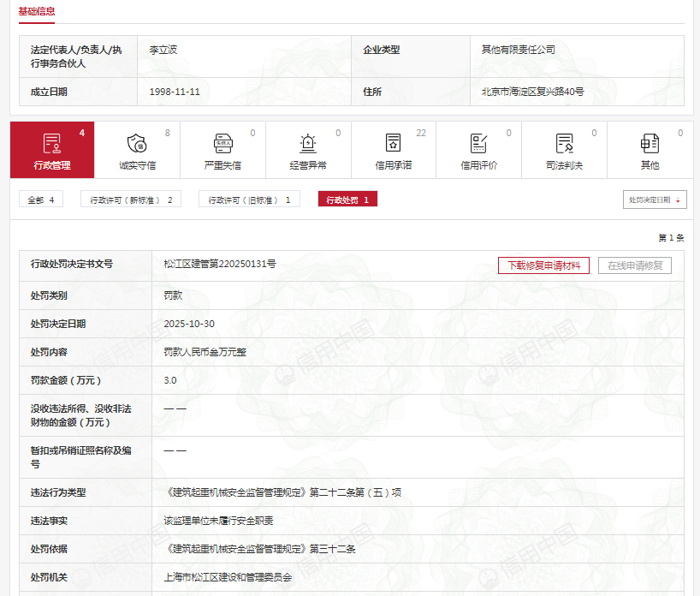The image size is (700, 596).
Task: Switch to 行政许可(旧标准) filter
Action: (249, 200)
